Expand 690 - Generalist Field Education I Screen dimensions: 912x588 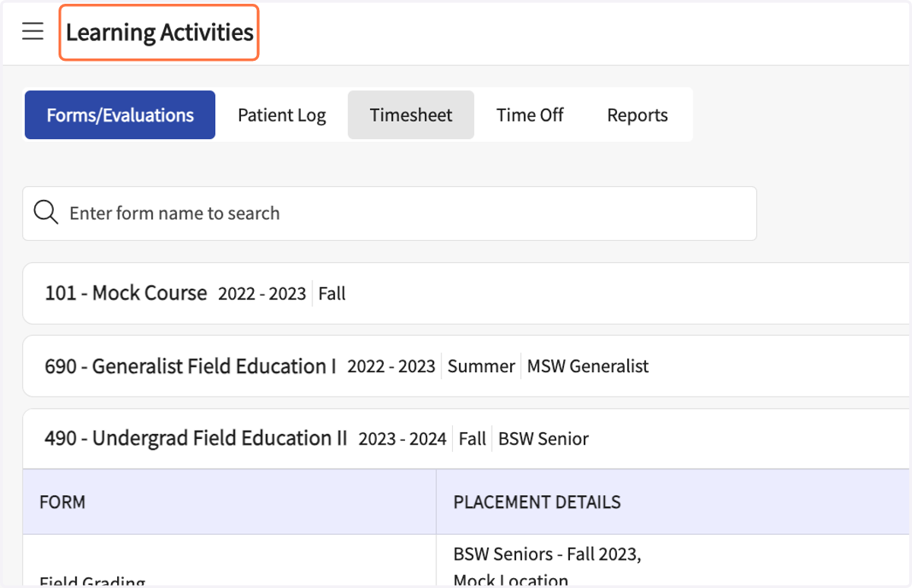pyautogui.click(x=467, y=366)
